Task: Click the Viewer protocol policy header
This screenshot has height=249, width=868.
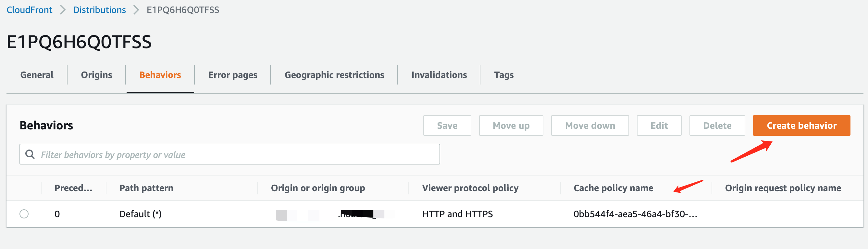Action: coord(470,188)
